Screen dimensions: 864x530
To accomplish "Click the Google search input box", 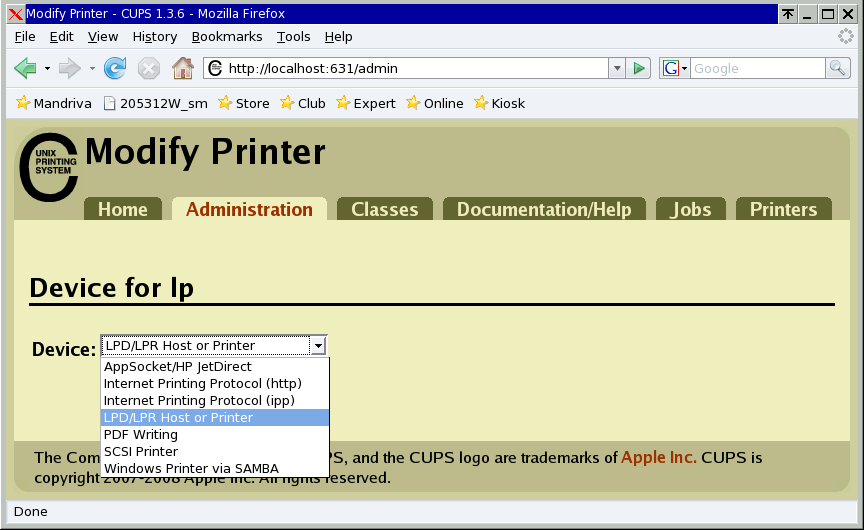I will coord(758,68).
